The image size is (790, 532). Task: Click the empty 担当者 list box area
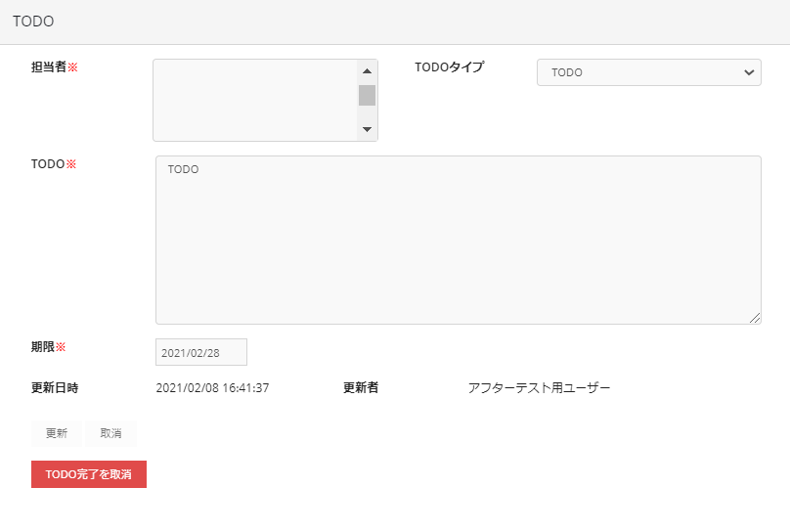(x=254, y=100)
